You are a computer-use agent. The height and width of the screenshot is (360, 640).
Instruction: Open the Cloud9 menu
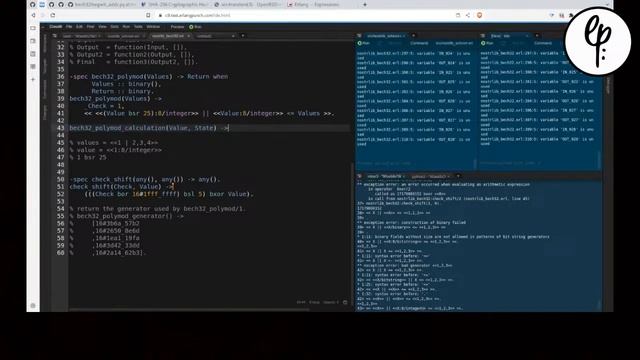pyautogui.click(x=56, y=27)
